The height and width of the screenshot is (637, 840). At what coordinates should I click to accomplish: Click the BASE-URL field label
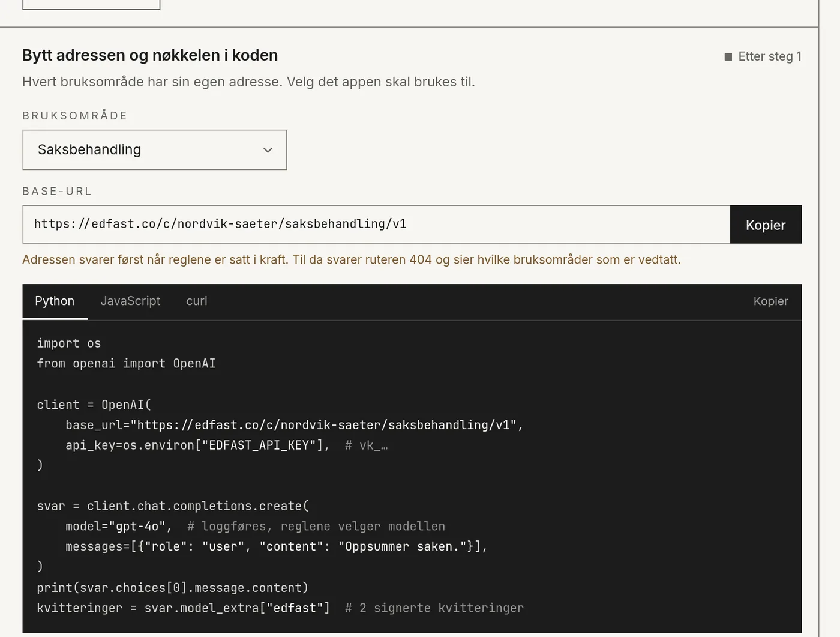click(57, 192)
